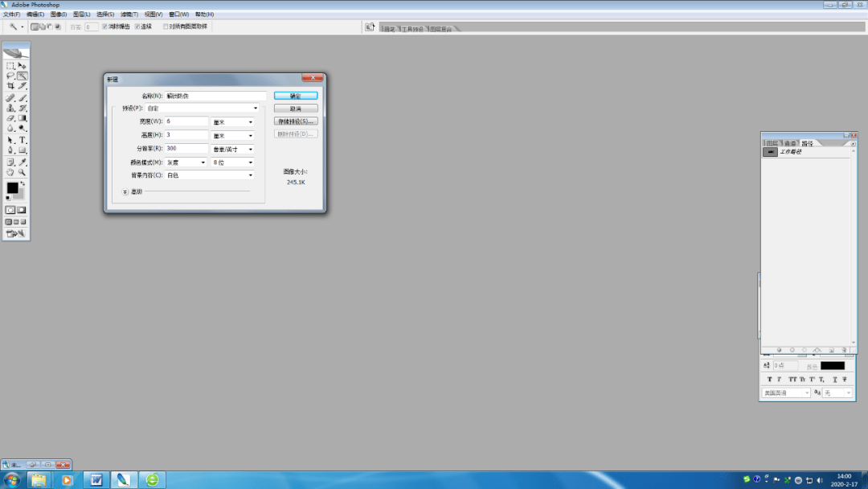Switch to Quick Mask mode
Viewport: 868px width, 489px height.
21,210
